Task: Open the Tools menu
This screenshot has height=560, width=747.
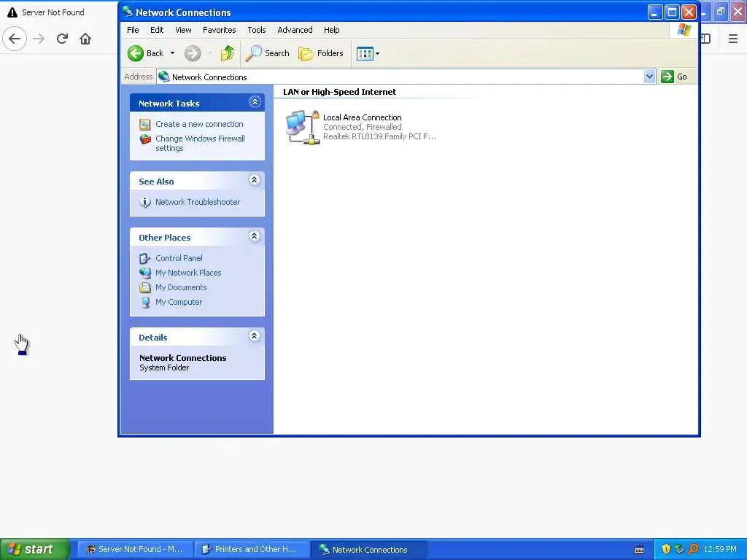Action: click(x=256, y=30)
